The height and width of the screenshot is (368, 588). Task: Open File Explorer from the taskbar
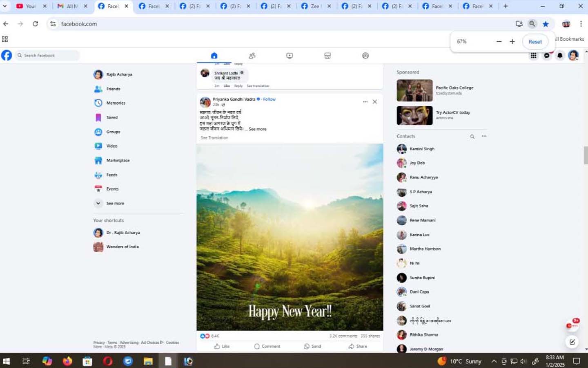(148, 361)
